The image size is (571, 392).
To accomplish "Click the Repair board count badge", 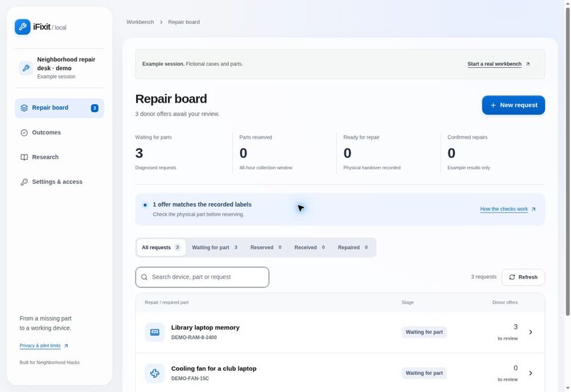I will 95,108.
